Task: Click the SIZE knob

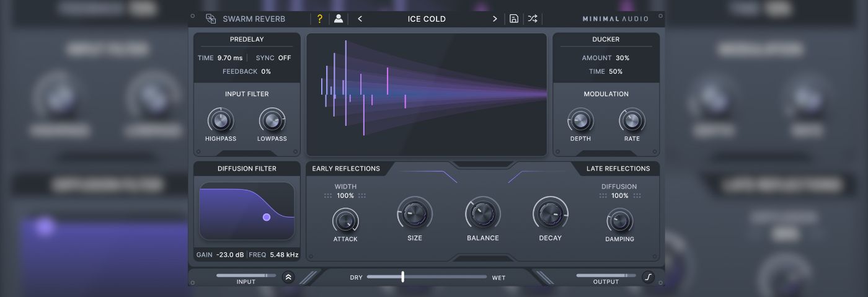Action: 415,215
